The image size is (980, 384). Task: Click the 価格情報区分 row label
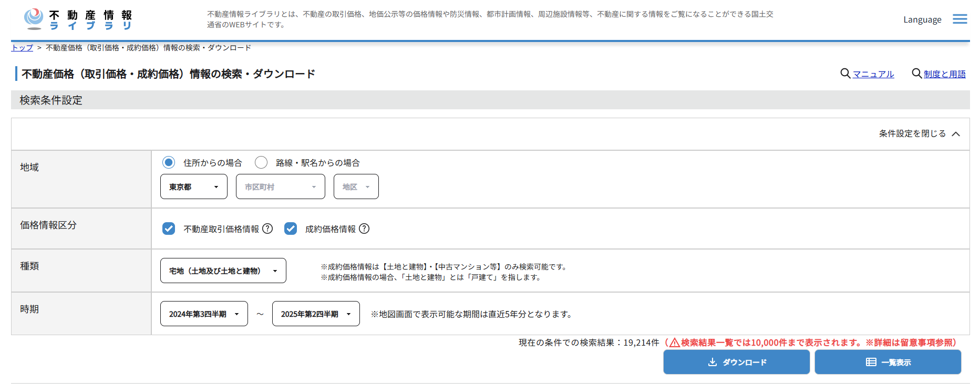pos(48,225)
